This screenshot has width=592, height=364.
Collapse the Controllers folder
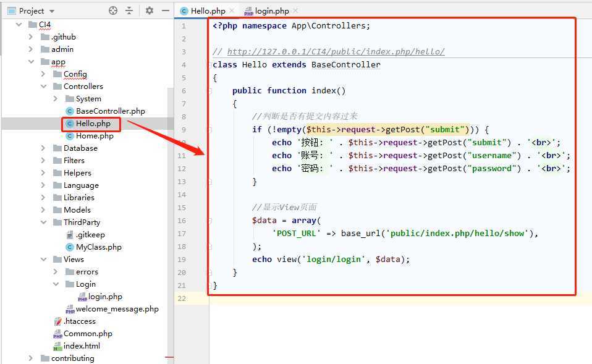coord(43,87)
